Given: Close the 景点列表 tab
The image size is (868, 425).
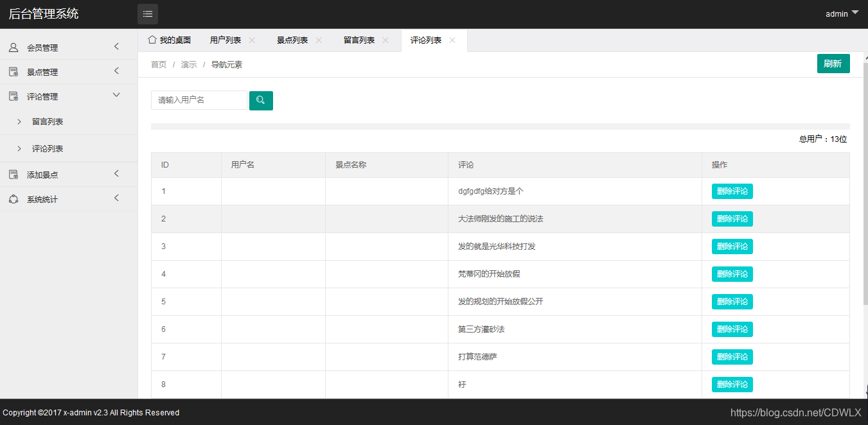Looking at the screenshot, I should 319,40.
